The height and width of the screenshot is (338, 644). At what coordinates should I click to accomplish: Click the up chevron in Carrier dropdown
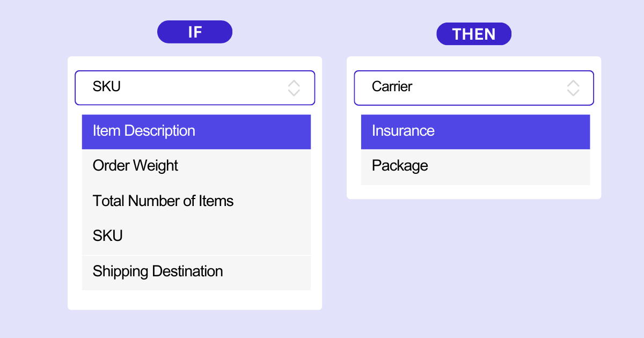click(573, 83)
